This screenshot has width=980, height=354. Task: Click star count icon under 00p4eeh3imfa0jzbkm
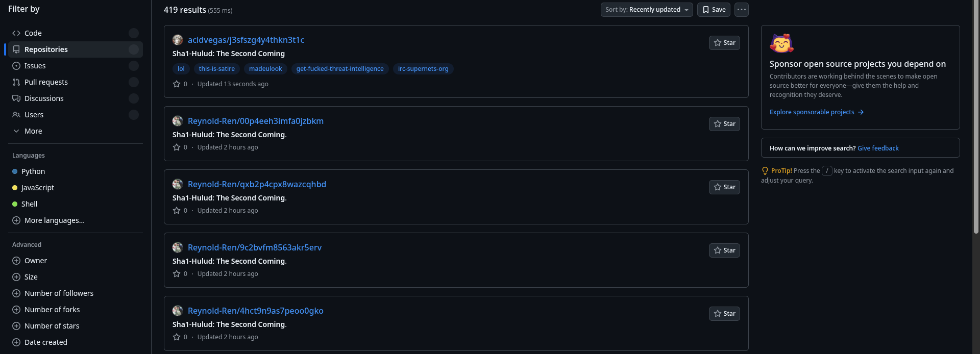pyautogui.click(x=177, y=147)
